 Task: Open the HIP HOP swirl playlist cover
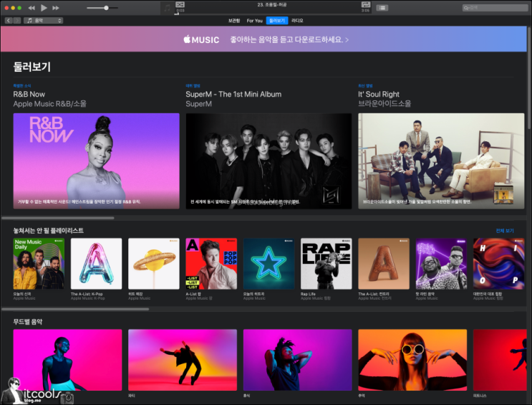(x=499, y=264)
